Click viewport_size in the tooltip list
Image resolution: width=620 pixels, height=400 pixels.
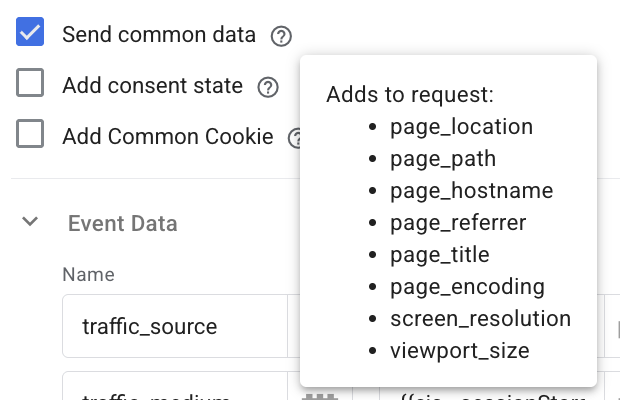[459, 351]
